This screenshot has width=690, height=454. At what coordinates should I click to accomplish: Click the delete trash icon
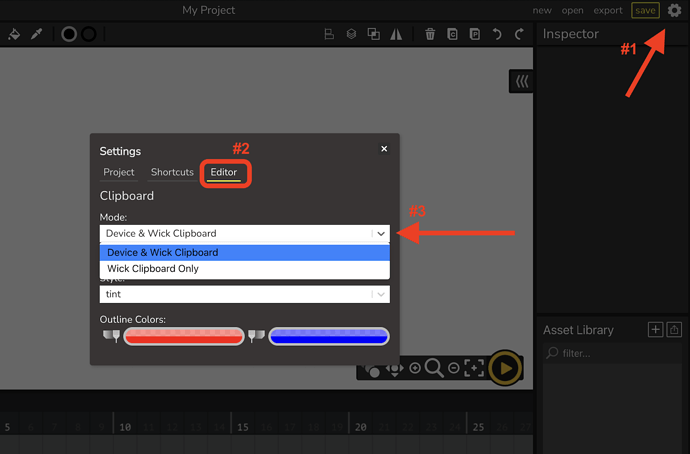[x=430, y=34]
